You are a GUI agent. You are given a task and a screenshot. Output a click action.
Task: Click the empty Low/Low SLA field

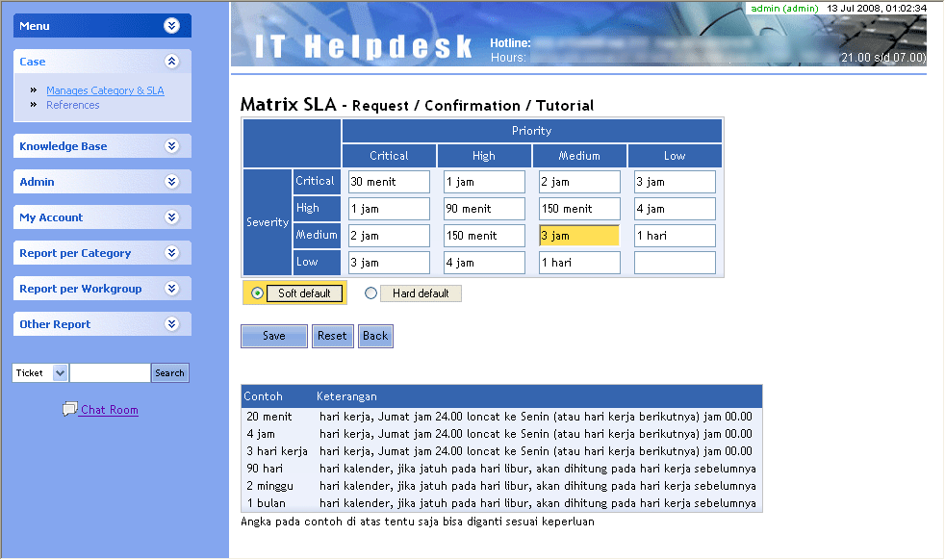[675, 263]
